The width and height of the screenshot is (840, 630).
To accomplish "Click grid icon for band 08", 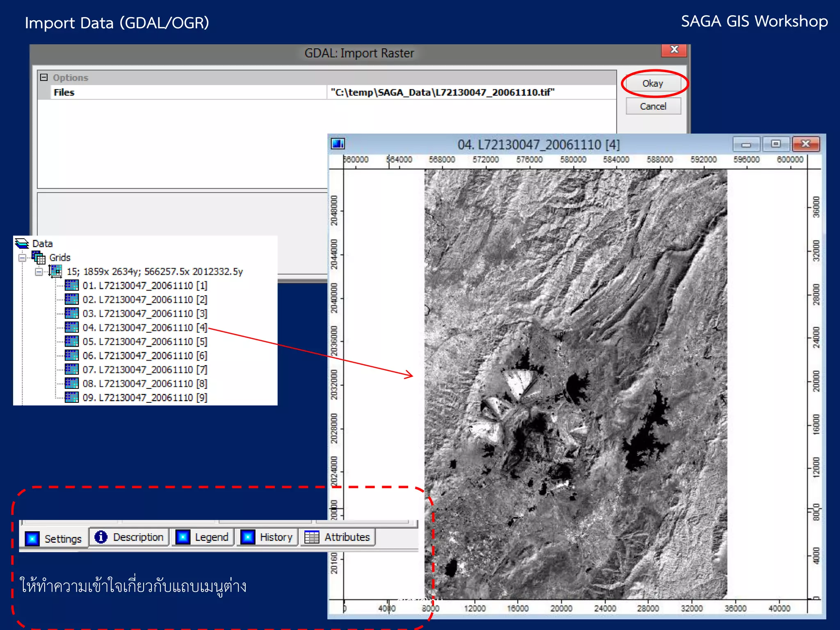I will point(72,383).
